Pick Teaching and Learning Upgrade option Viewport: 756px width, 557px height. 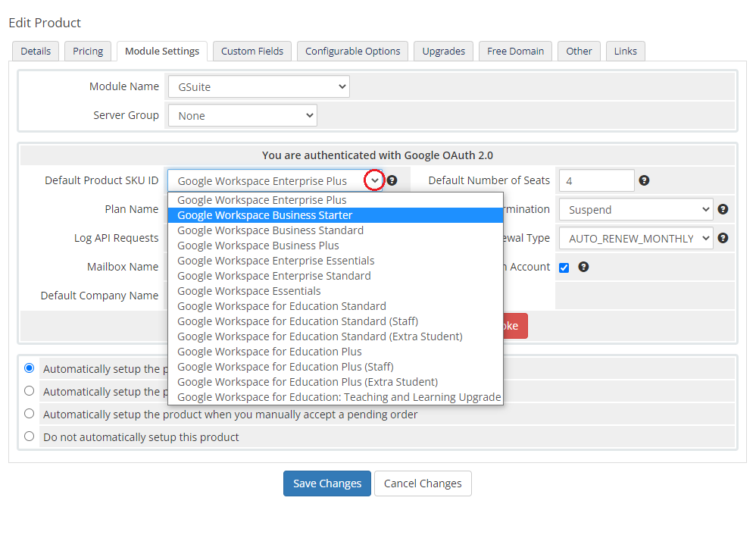click(335, 397)
